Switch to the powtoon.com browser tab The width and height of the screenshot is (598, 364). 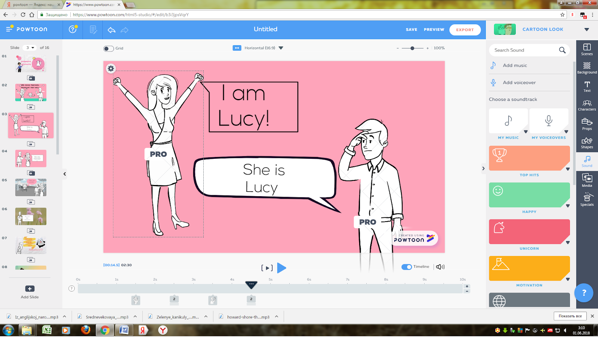pos(93,5)
